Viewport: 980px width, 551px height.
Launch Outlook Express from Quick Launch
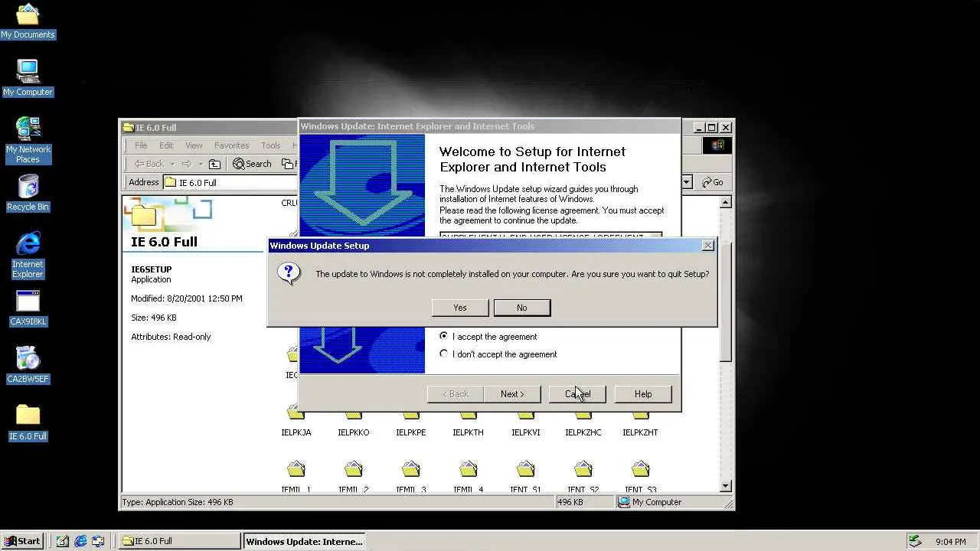point(98,541)
